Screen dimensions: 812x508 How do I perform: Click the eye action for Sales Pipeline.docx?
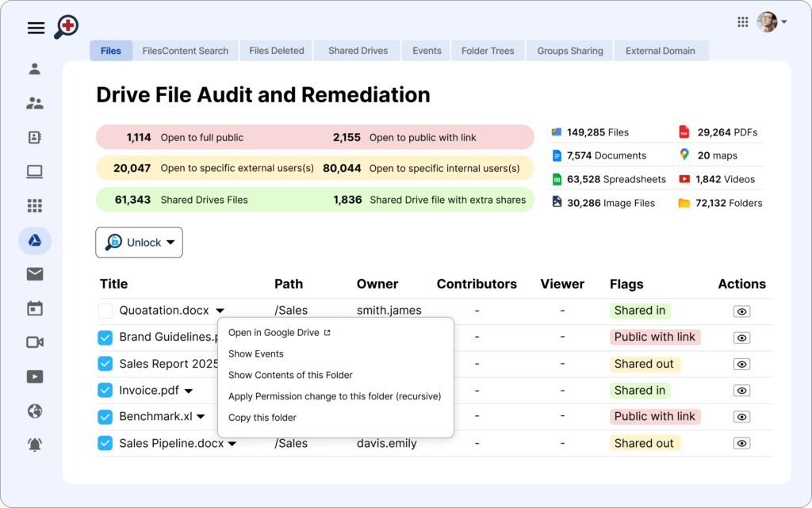tap(741, 443)
